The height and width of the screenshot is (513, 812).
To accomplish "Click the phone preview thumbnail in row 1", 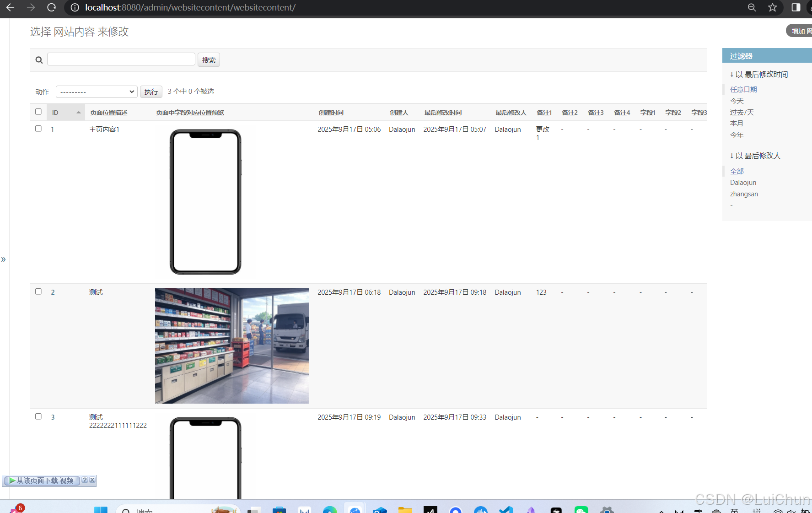I will pyautogui.click(x=205, y=202).
